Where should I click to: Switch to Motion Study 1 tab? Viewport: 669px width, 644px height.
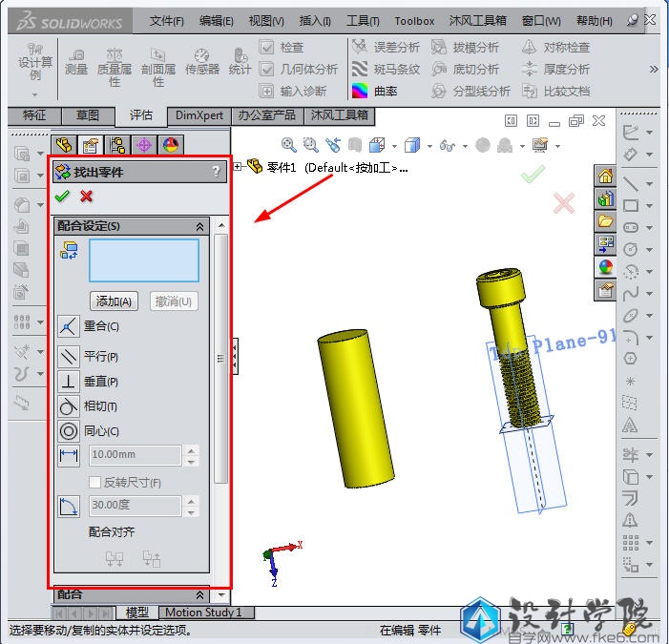tap(203, 613)
